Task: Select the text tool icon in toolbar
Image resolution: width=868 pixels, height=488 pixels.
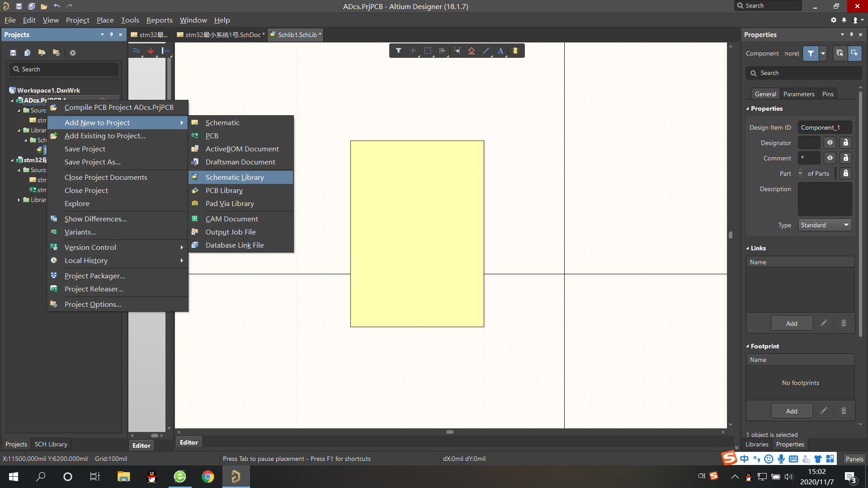Action: pyautogui.click(x=501, y=51)
